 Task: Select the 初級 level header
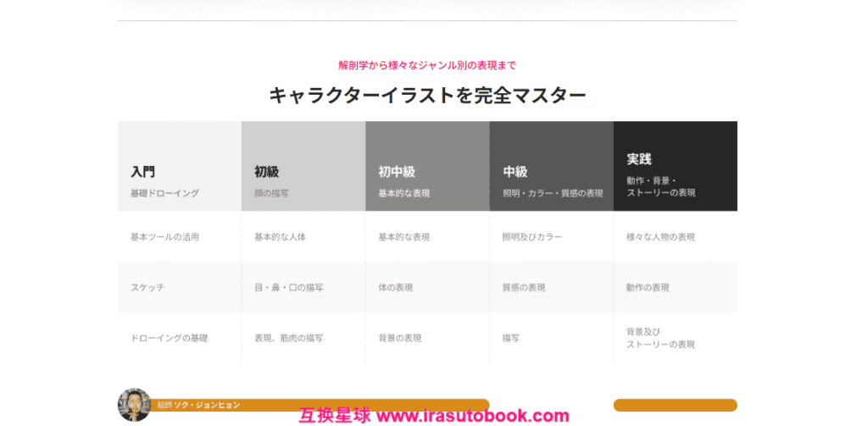pos(303,167)
